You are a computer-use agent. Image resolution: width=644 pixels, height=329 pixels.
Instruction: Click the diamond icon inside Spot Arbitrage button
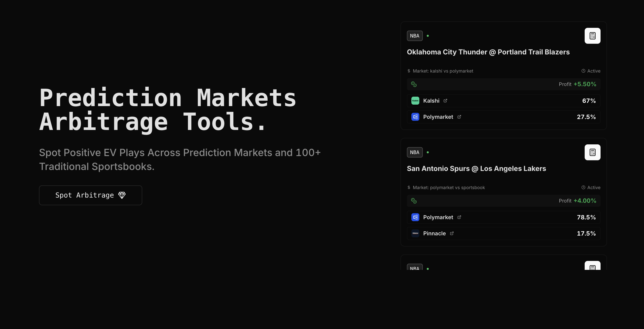(122, 195)
